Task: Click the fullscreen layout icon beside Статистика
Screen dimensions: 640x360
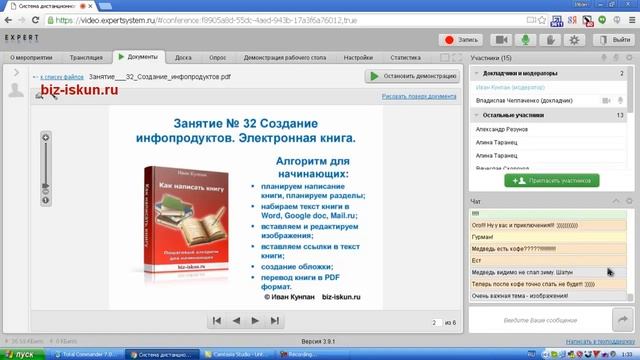Action: pyautogui.click(x=457, y=58)
